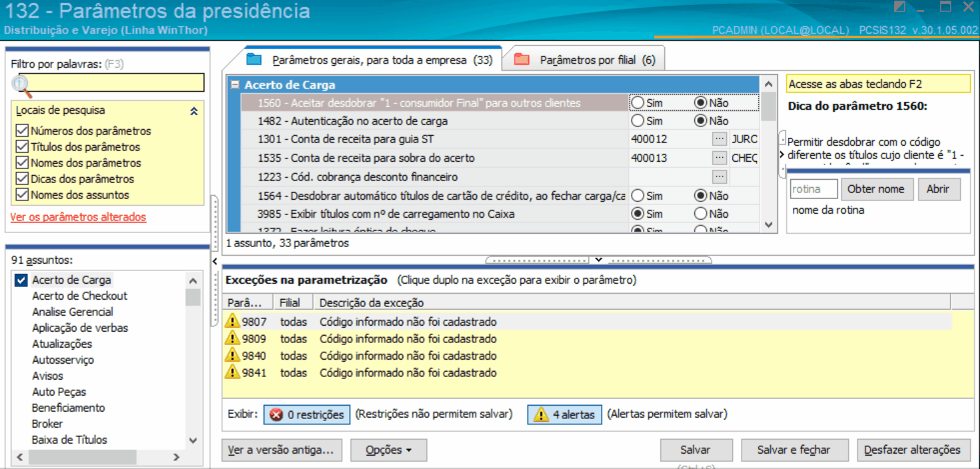
Task: Click the parameter list scroll-up arrow
Action: pos(768,84)
